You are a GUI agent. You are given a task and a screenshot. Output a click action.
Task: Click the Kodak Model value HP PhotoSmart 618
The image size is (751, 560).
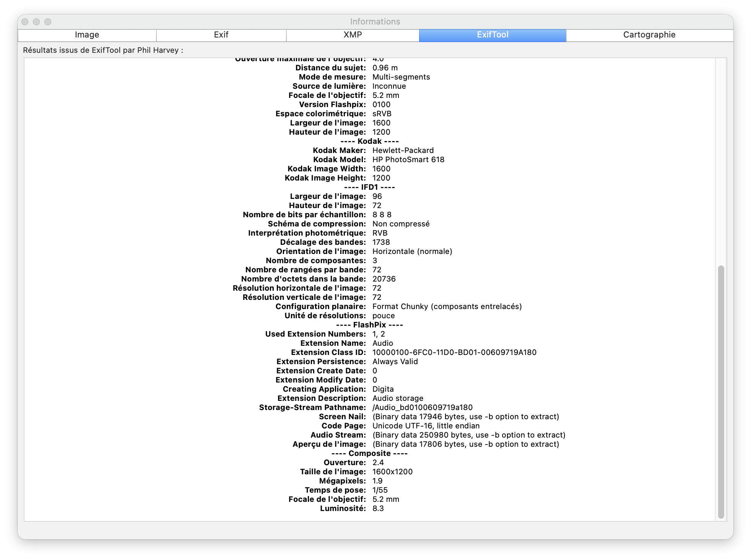[408, 160]
